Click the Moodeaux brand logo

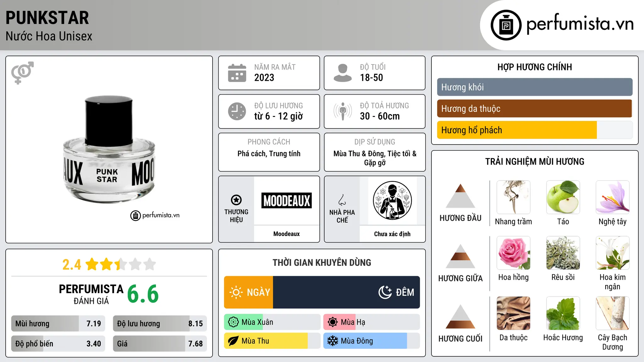click(286, 200)
